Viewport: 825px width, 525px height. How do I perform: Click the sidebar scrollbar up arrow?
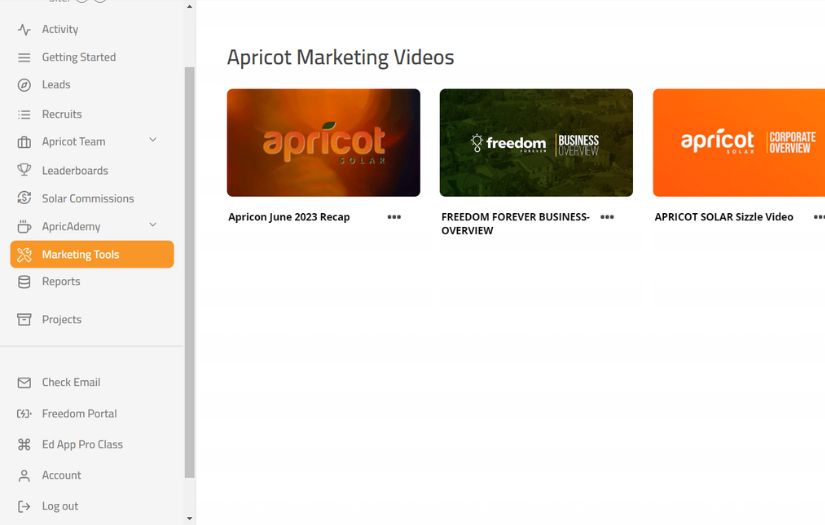[x=189, y=7]
